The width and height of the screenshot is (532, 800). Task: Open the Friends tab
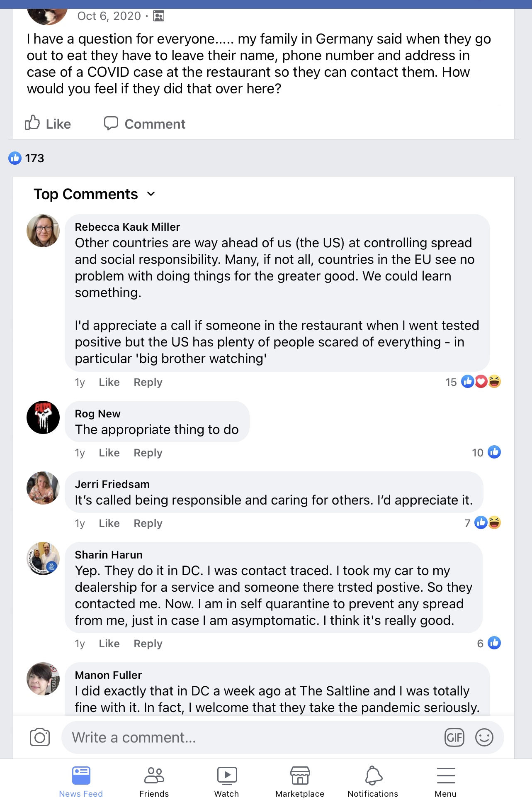[x=154, y=782]
